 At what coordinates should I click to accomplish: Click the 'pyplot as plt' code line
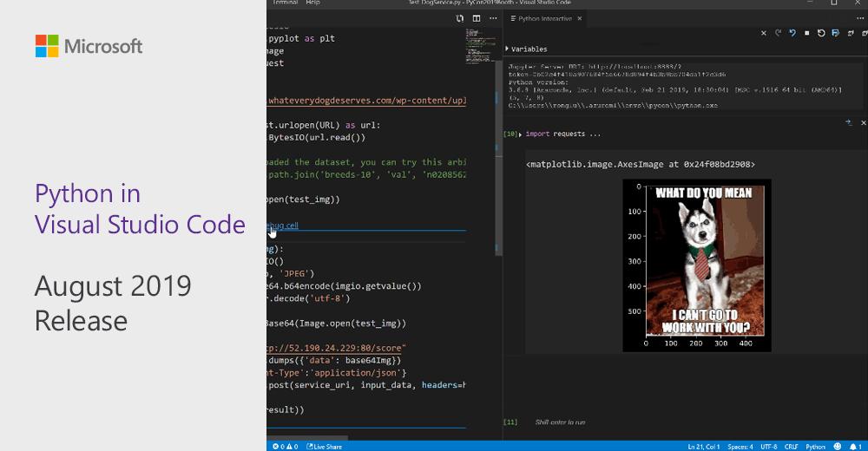(x=301, y=39)
